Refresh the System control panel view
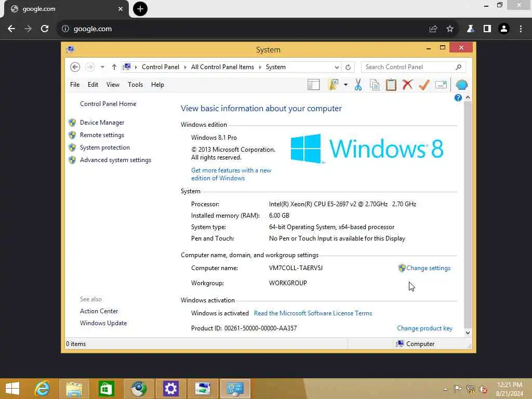 click(x=348, y=67)
